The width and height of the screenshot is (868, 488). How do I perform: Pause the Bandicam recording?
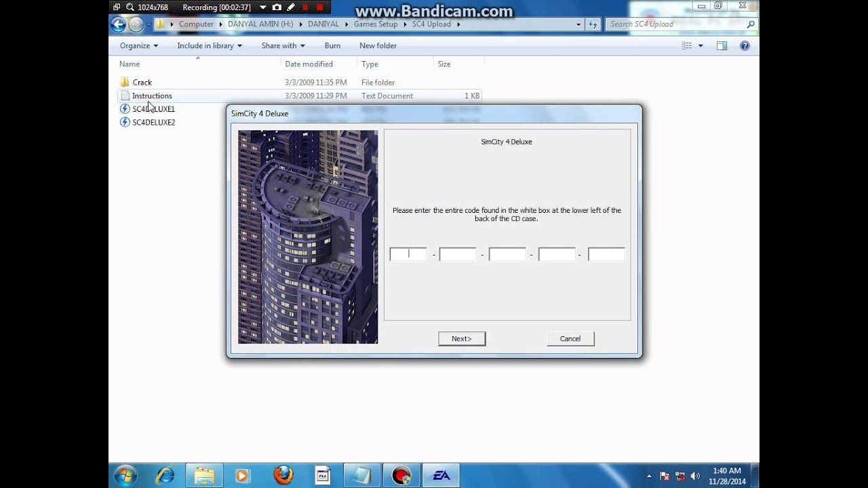pos(306,7)
